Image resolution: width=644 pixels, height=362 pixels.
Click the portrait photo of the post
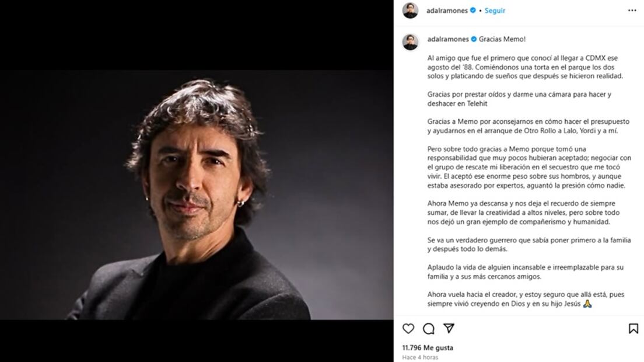tap(197, 195)
